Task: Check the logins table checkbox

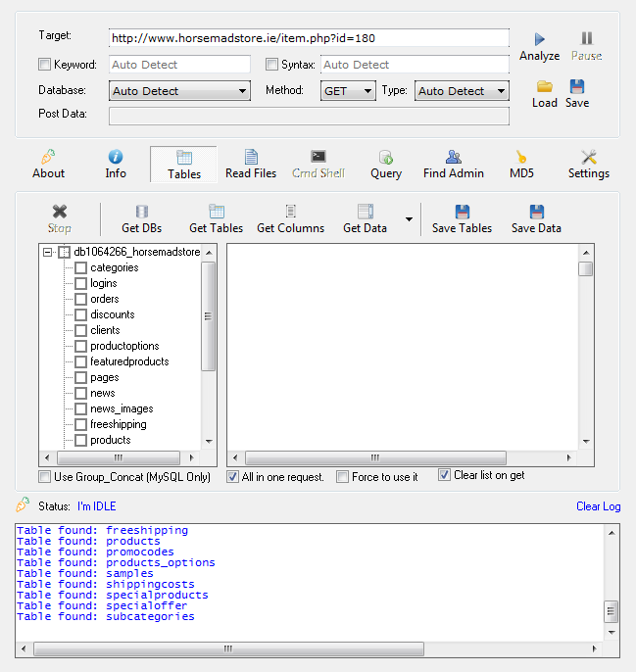Action: pyautogui.click(x=80, y=283)
